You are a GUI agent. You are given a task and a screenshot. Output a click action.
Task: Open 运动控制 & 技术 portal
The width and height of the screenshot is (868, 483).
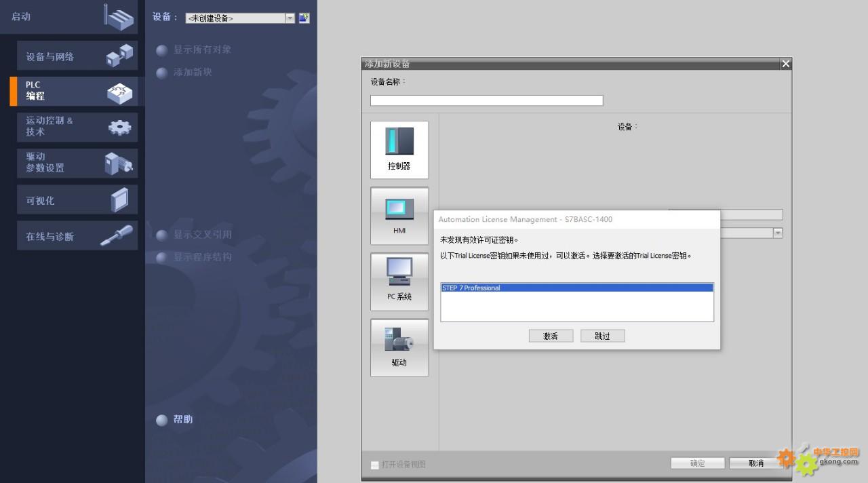tap(77, 127)
